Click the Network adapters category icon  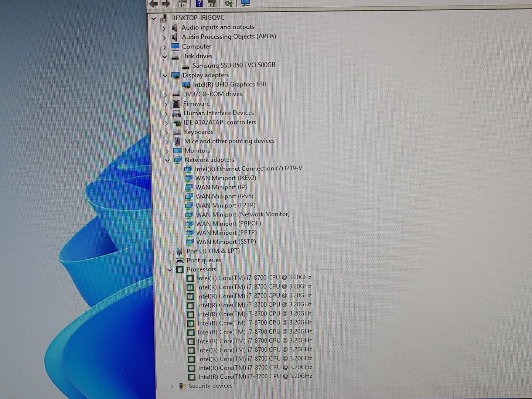[178, 160]
